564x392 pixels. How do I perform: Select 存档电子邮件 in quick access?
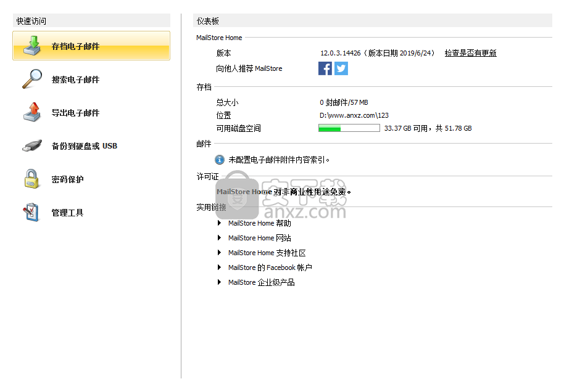tap(91, 46)
